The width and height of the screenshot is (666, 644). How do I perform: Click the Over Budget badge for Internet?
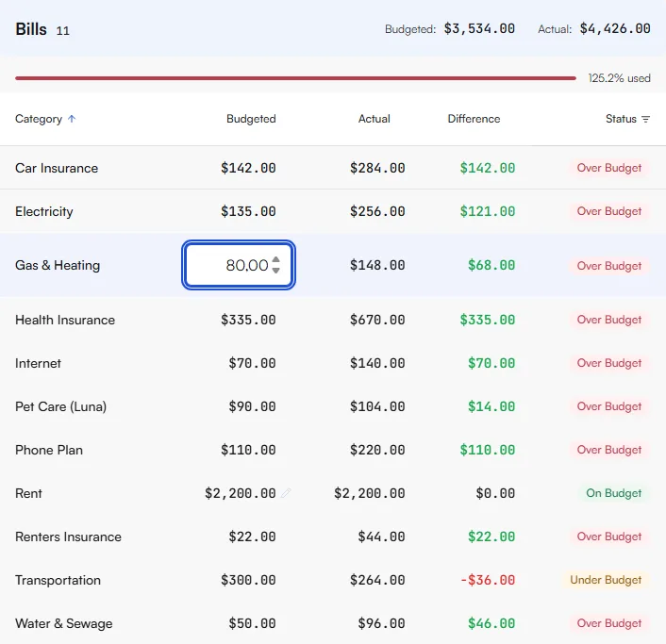[x=609, y=363]
